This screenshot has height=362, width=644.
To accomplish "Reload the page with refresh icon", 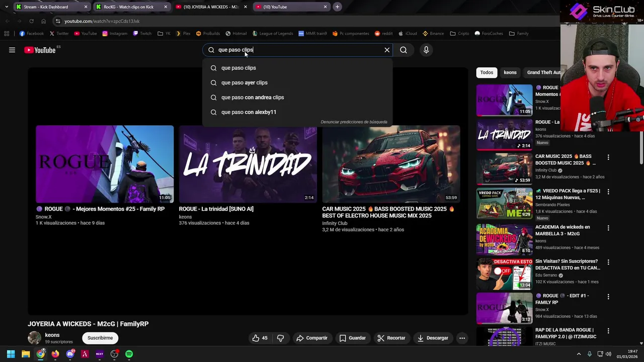I will 31,21.
